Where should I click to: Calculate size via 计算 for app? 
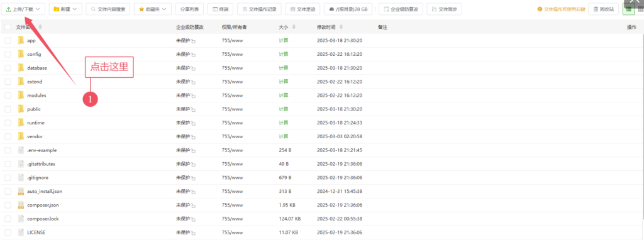click(284, 41)
